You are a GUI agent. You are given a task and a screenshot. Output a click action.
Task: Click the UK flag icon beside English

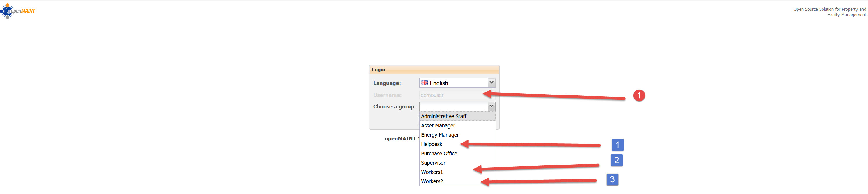(x=424, y=83)
